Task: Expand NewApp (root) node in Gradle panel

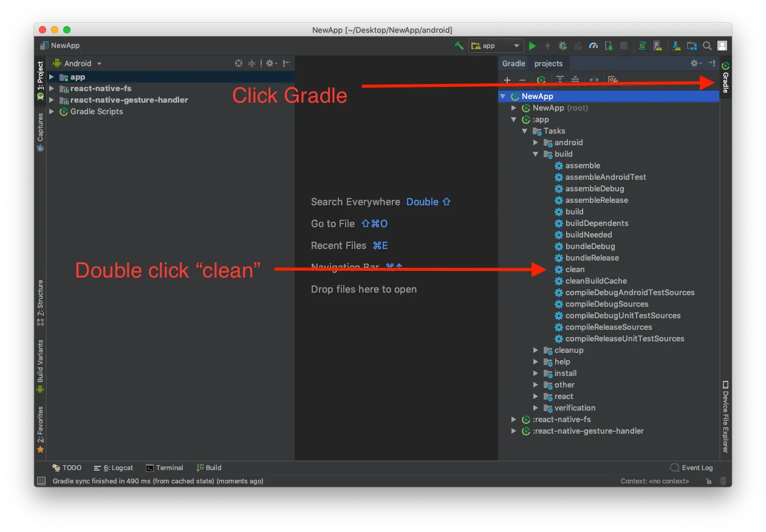Action: tap(514, 108)
